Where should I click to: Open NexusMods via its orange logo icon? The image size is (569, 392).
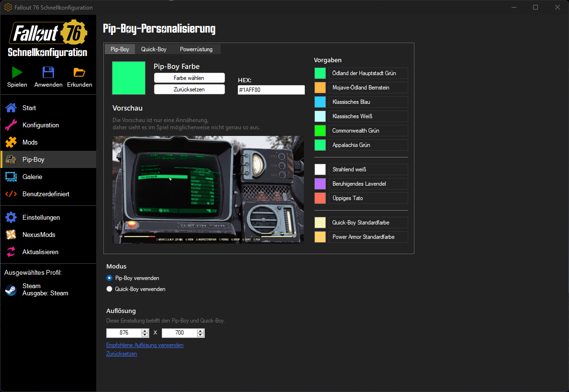(x=11, y=235)
